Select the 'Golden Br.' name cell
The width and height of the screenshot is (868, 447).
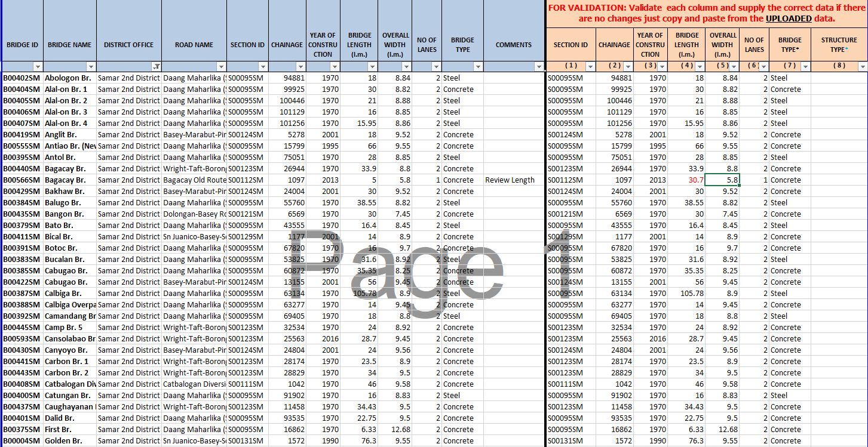click(70, 441)
